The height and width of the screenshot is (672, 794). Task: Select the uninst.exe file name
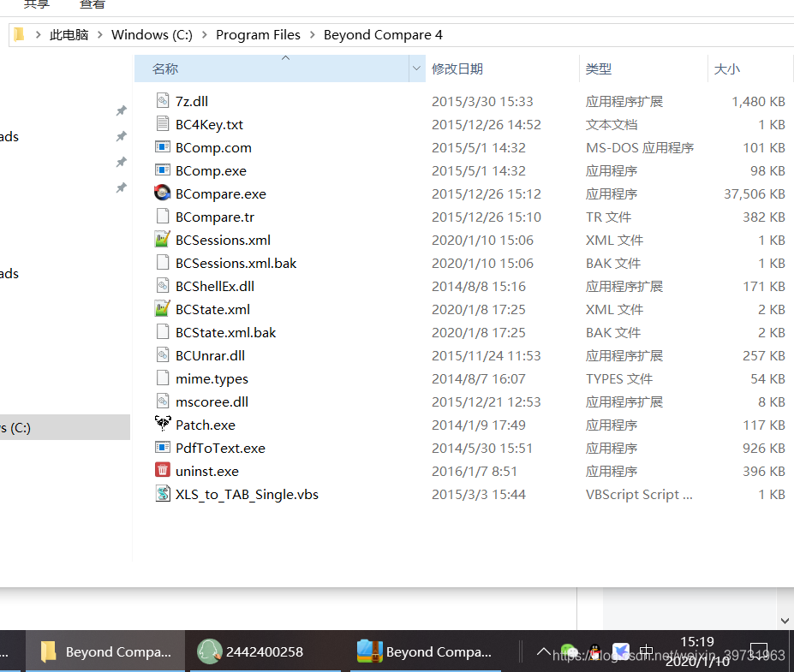point(207,471)
